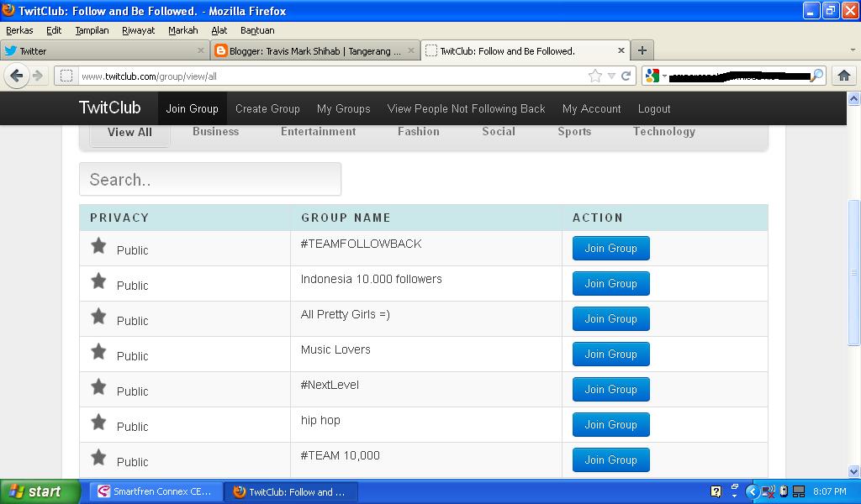Close the TwitClub tab
This screenshot has height=504, width=861.
pos(621,50)
